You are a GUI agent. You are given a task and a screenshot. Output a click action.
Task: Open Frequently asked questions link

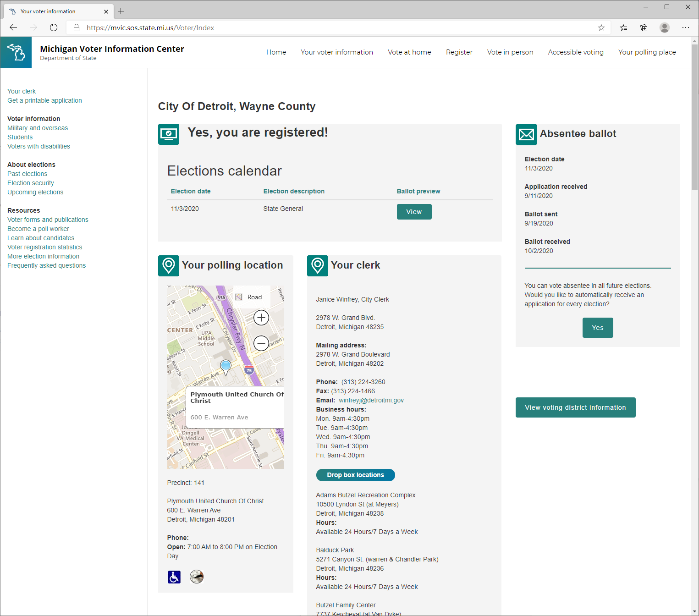click(x=46, y=265)
